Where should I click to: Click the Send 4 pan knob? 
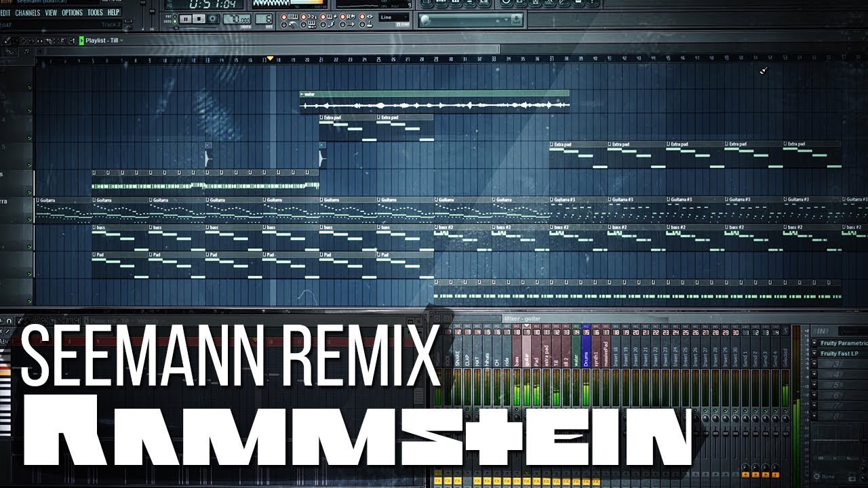click(775, 418)
